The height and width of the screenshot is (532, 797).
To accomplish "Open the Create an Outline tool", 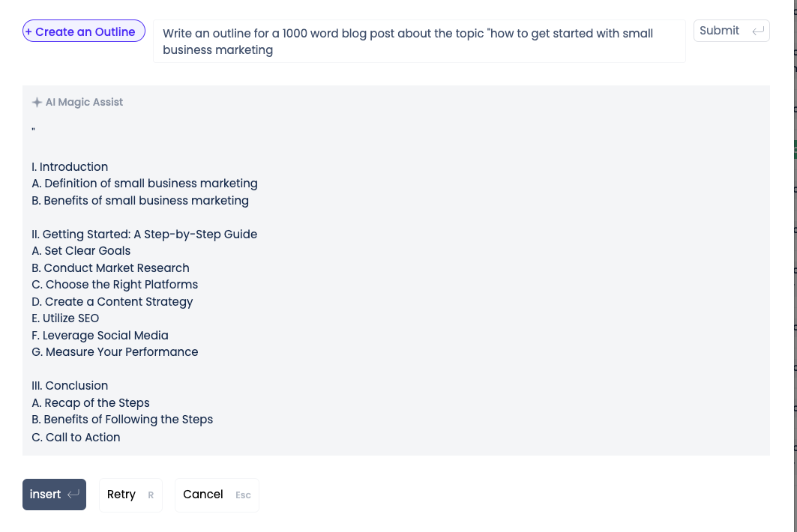I will pos(83,31).
